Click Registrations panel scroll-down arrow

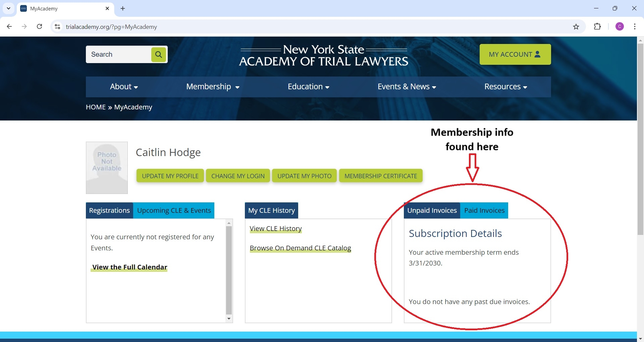229,319
